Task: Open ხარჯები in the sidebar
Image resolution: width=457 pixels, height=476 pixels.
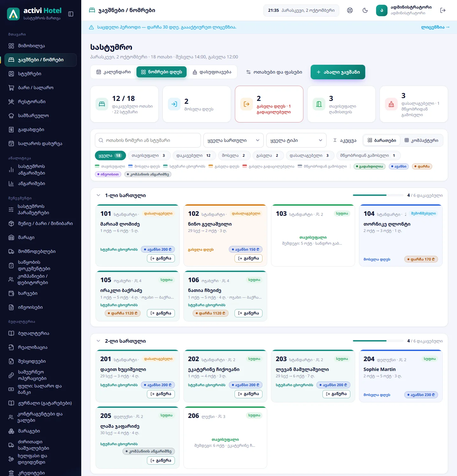Action: click(41, 293)
